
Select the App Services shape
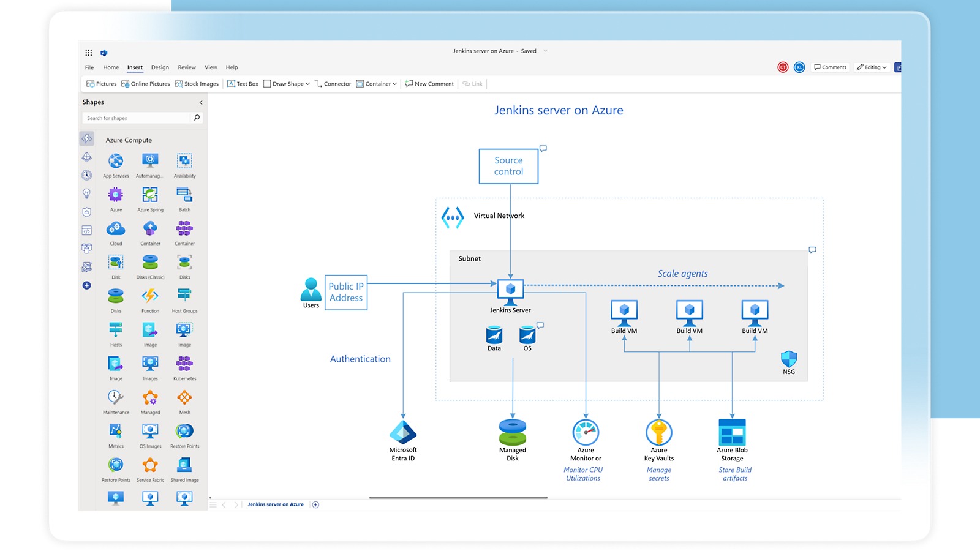click(116, 165)
